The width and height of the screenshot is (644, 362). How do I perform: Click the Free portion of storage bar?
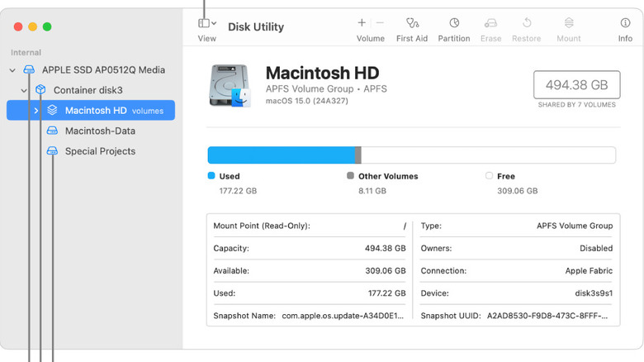click(488, 155)
